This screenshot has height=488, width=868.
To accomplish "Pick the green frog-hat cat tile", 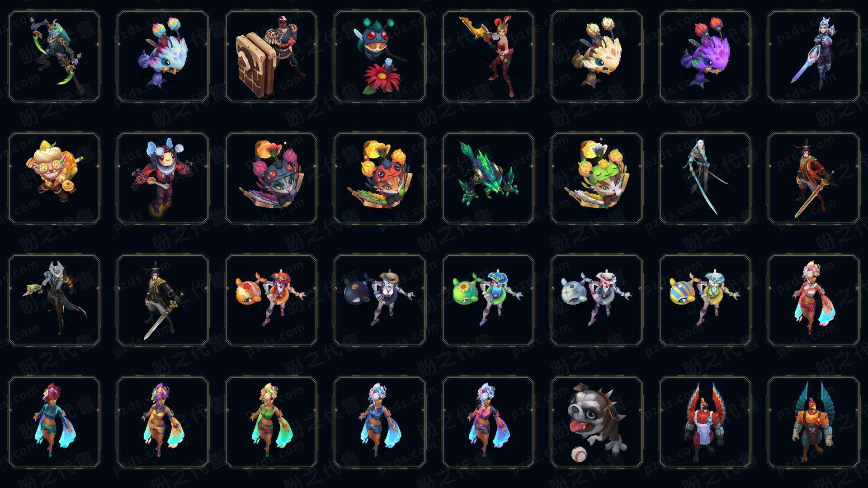I will 597,178.
